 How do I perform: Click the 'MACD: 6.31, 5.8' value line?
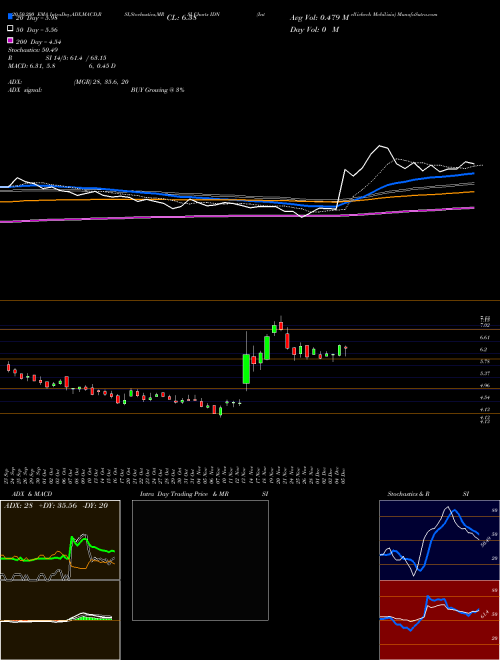32,66
